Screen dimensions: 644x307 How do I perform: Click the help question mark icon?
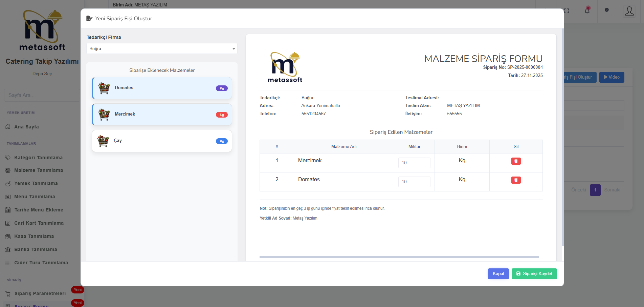pyautogui.click(x=607, y=10)
